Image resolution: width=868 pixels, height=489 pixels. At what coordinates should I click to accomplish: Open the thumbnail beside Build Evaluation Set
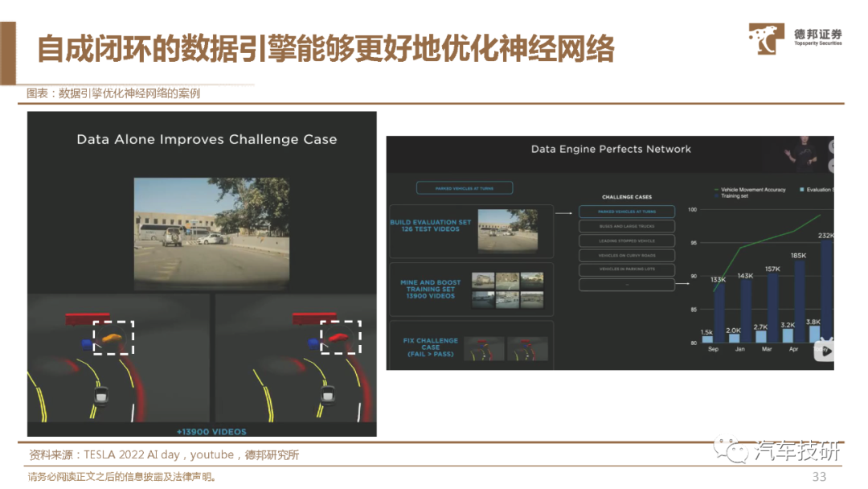508,230
